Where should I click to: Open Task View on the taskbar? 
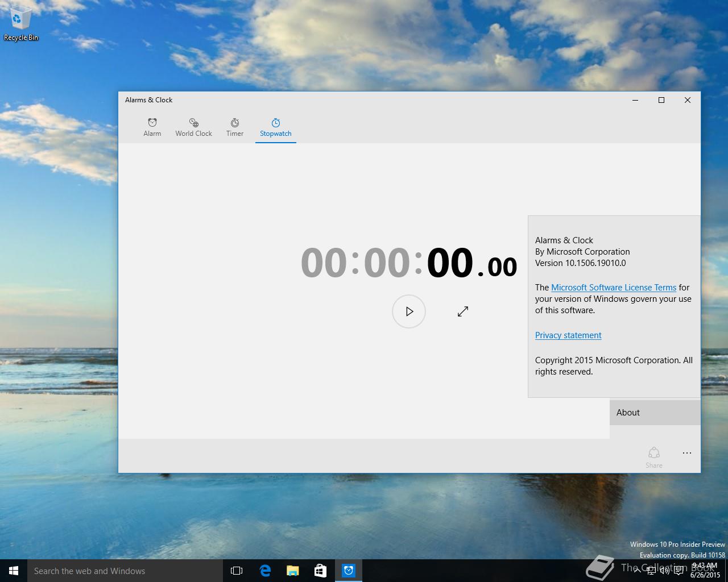point(237,571)
